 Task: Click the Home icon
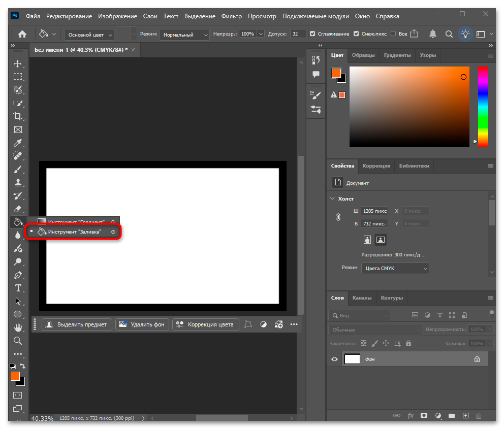click(22, 34)
